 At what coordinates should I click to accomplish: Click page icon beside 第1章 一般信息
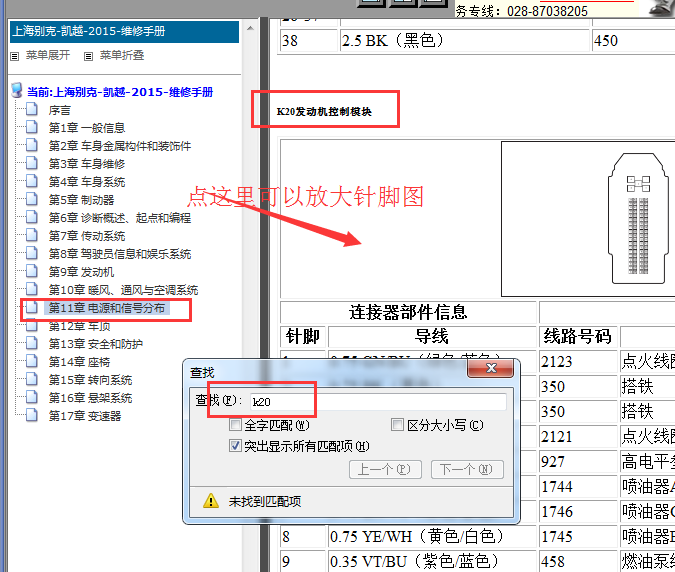click(31, 127)
